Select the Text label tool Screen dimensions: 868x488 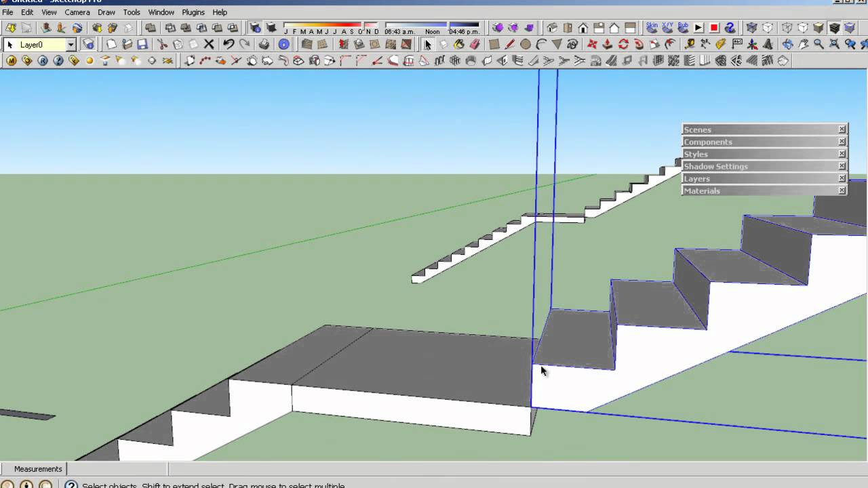736,45
